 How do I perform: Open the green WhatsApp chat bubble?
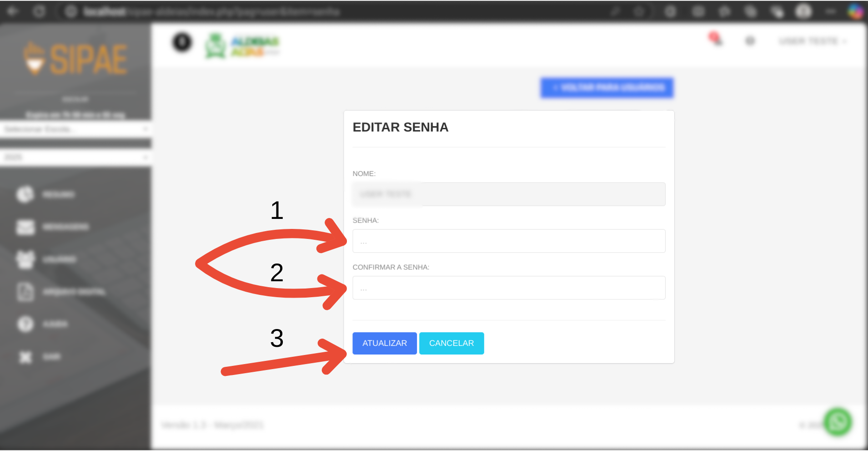coord(838,422)
